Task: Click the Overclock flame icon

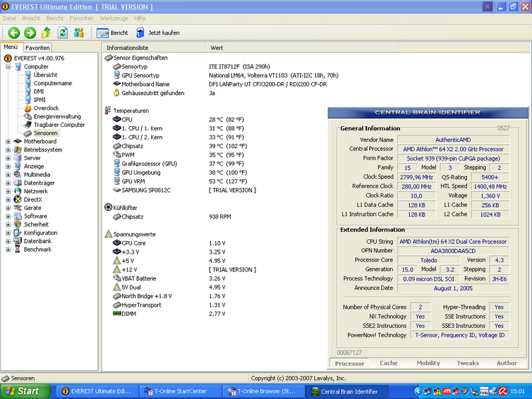Action: 28,108
